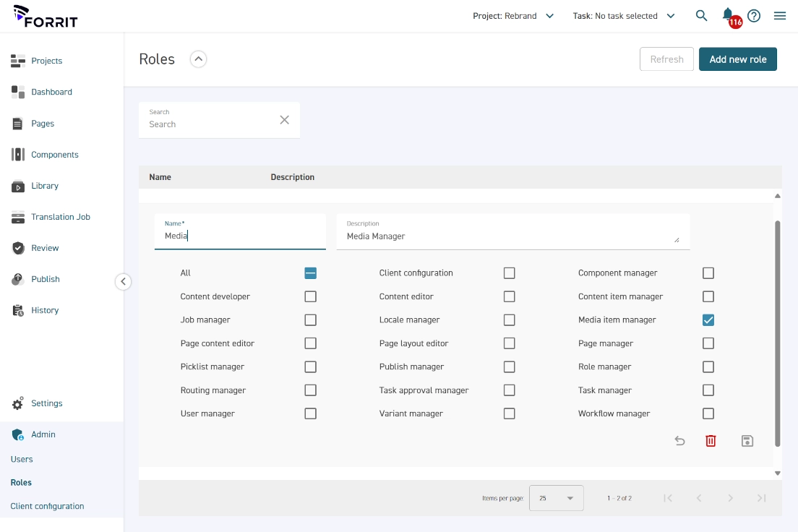Open the Publish section in the sidebar

[46, 279]
